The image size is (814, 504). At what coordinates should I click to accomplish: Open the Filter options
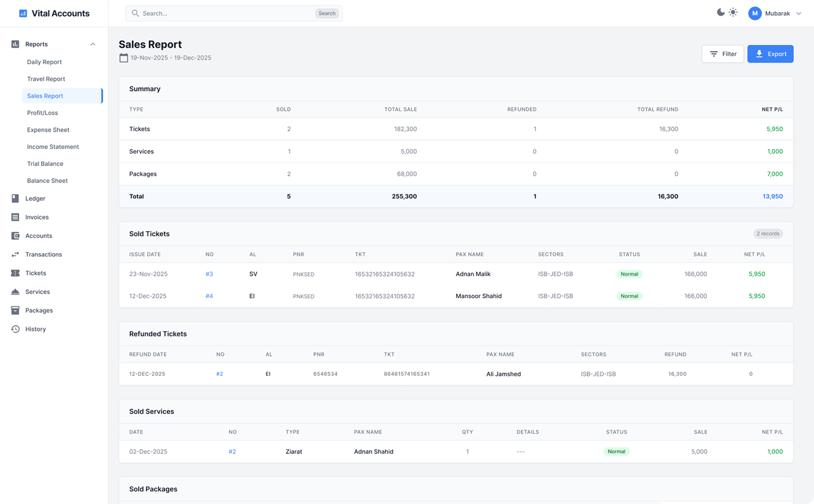click(722, 54)
